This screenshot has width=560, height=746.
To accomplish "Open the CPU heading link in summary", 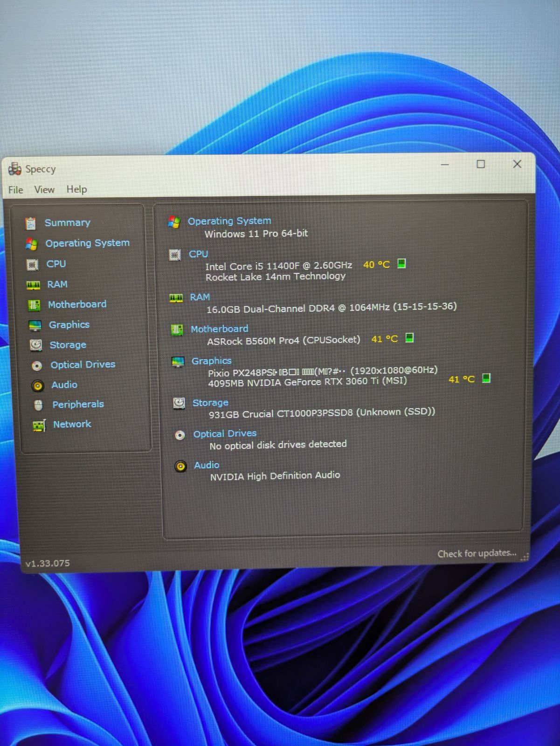I will [198, 254].
